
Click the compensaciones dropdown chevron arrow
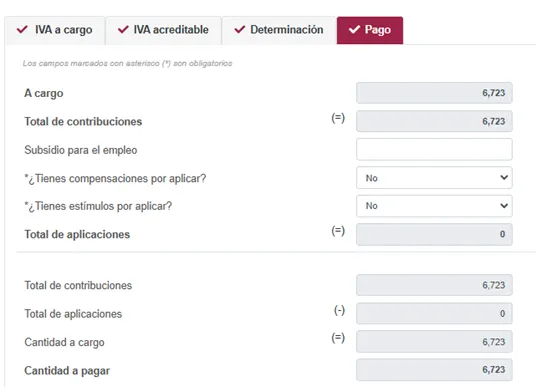pos(504,177)
